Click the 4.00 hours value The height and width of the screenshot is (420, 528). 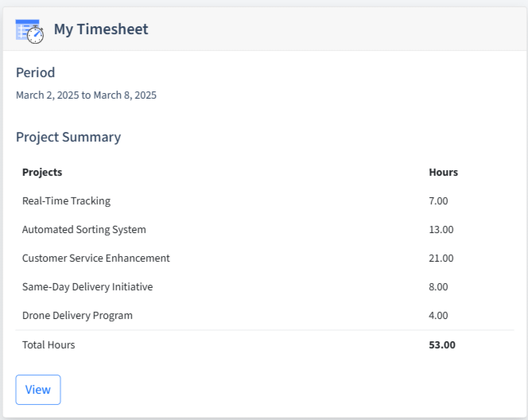point(438,315)
